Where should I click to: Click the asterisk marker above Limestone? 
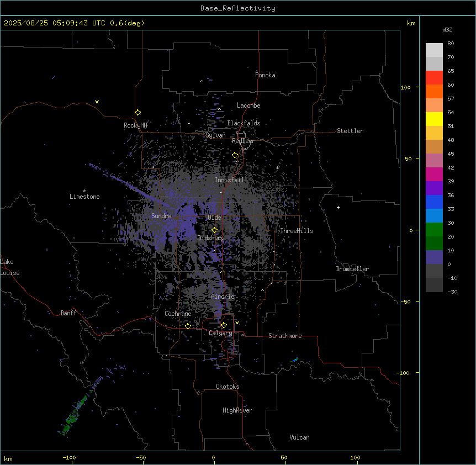click(84, 191)
